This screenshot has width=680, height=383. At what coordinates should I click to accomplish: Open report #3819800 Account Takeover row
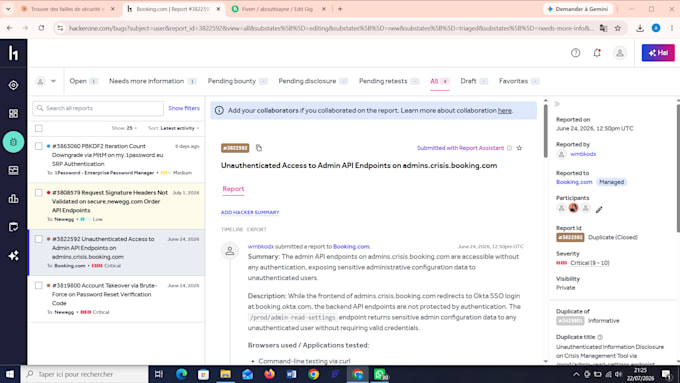116,299
